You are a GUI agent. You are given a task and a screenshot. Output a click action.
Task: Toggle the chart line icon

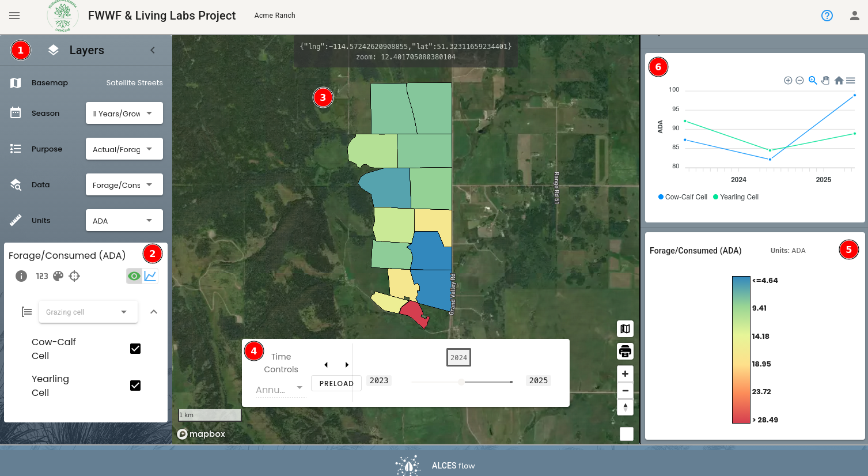point(150,276)
